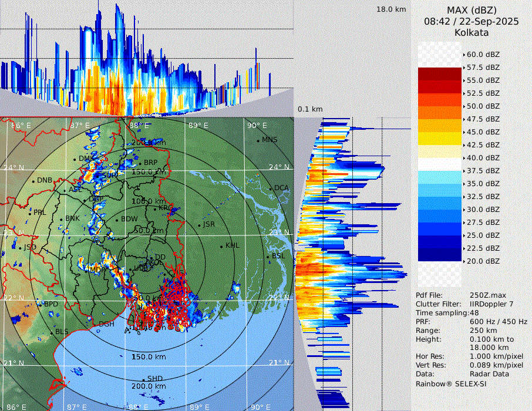Select the SHD station dot
Viewport: 532px width, 411px height.
(x=144, y=379)
